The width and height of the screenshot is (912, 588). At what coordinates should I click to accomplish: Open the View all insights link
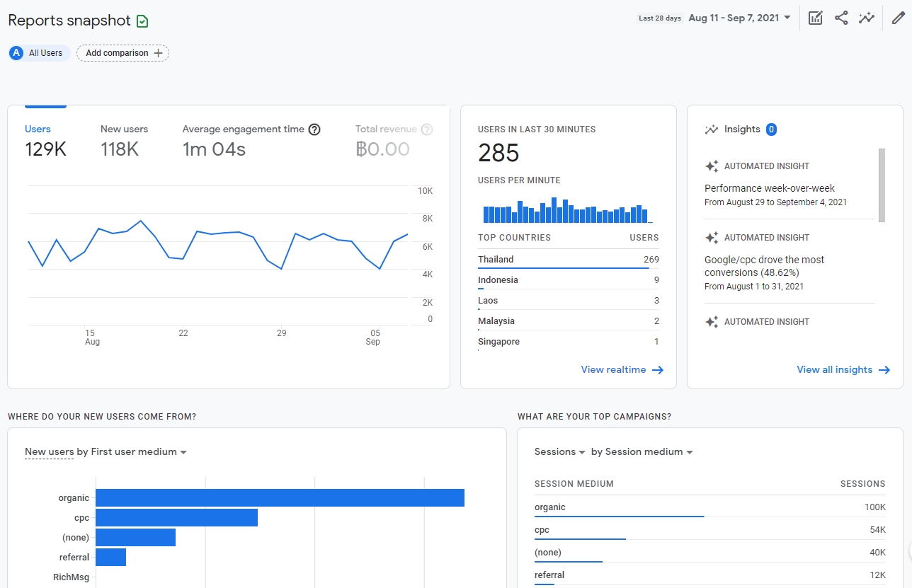tap(843, 369)
